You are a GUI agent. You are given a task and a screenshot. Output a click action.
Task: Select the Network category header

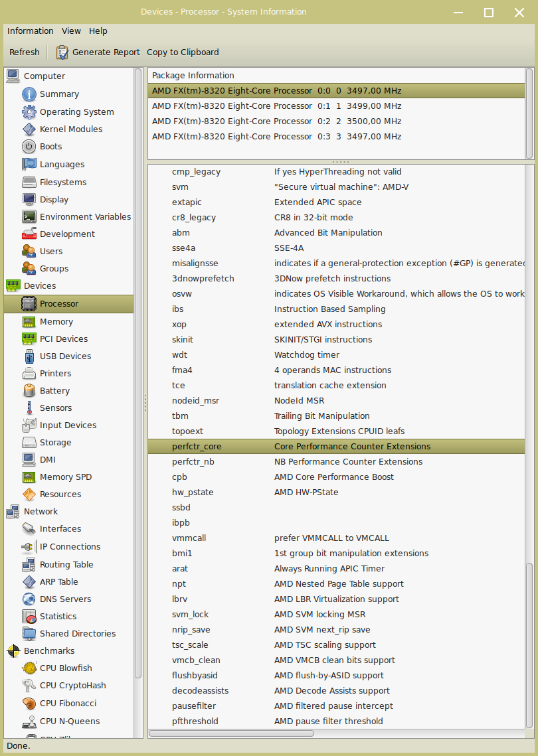click(x=68, y=512)
